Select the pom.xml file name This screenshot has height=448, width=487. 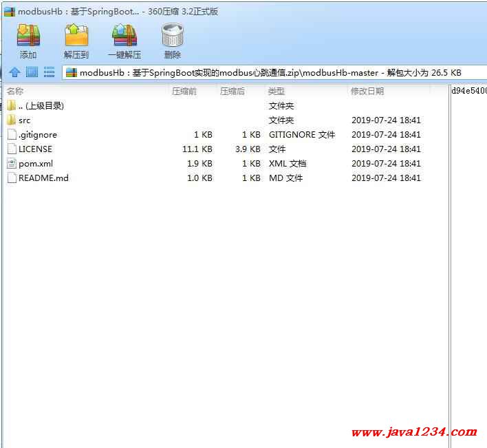coord(36,164)
